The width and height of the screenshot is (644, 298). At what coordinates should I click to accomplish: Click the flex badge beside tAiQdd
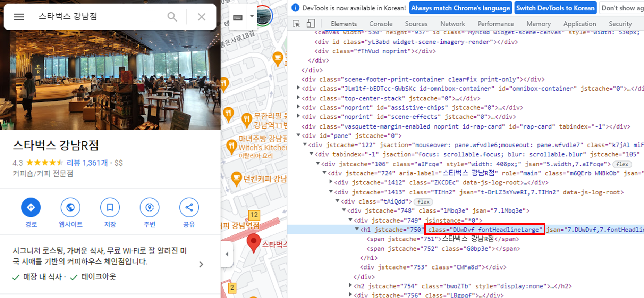pos(423,202)
